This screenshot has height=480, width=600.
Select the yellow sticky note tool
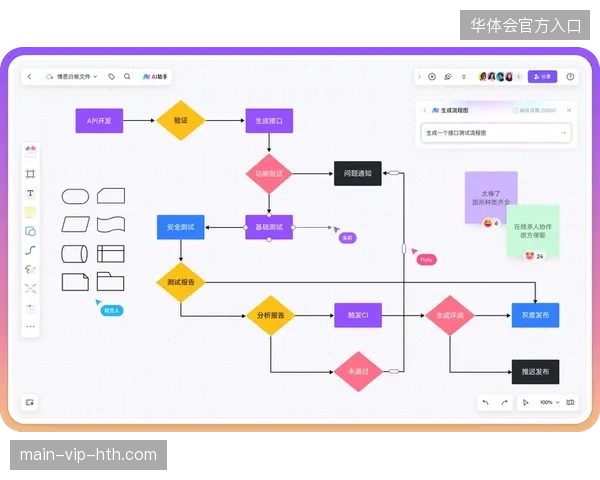point(30,212)
